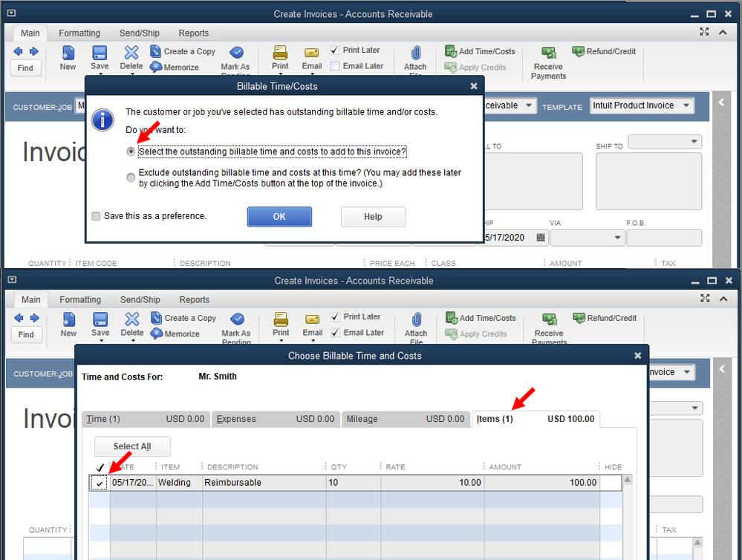The width and height of the screenshot is (742, 560).
Task: Click Create a Copy in bottom window
Action: click(x=183, y=318)
